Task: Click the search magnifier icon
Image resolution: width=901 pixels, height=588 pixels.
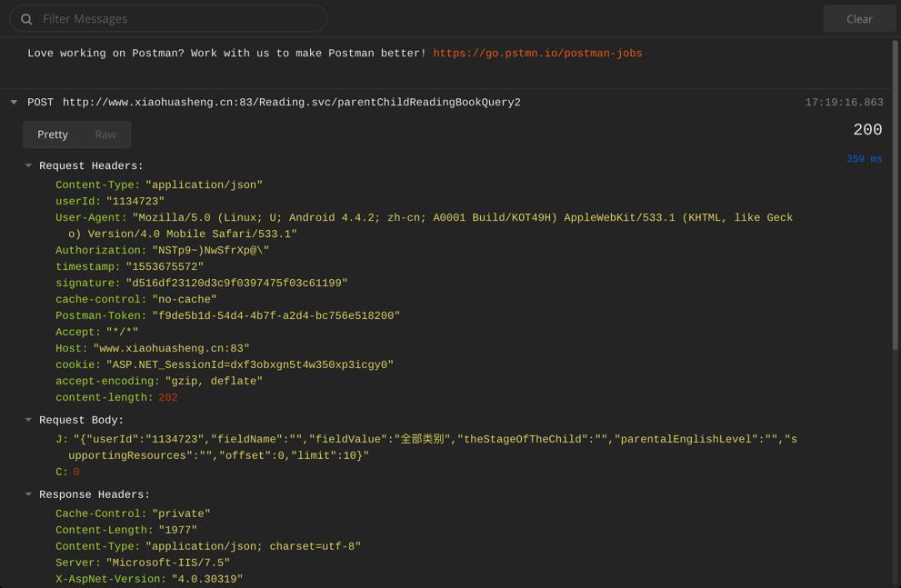Action: [x=26, y=19]
